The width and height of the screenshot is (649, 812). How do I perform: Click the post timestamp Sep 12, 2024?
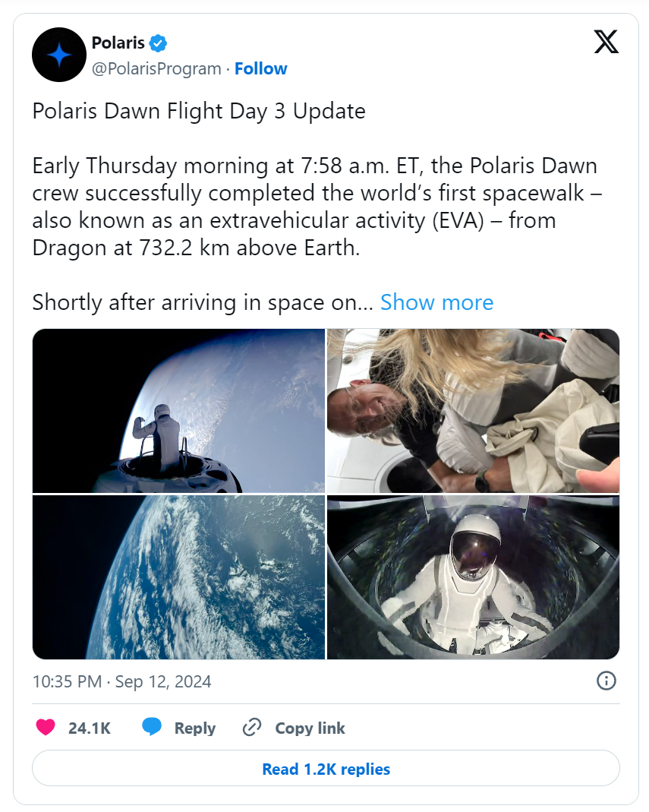[x=121, y=681]
